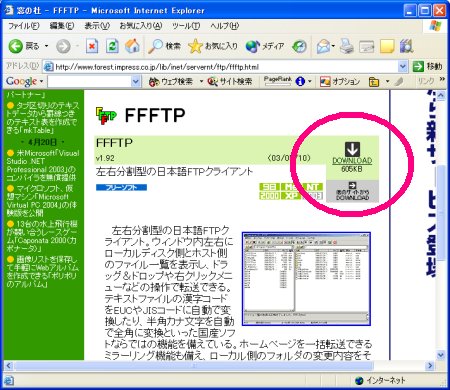This screenshot has width=450, height=390.
Task: Click the blue page info icon
Action: pos(300,81)
